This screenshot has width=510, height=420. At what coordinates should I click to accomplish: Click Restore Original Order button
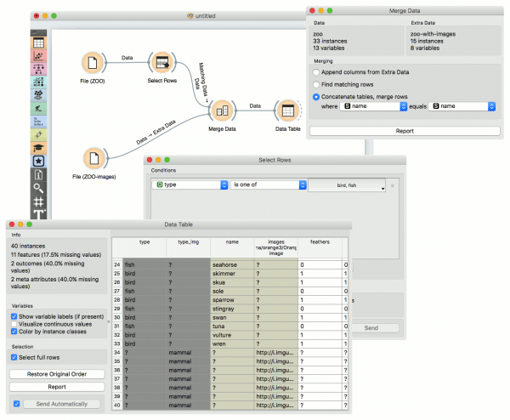(57, 374)
